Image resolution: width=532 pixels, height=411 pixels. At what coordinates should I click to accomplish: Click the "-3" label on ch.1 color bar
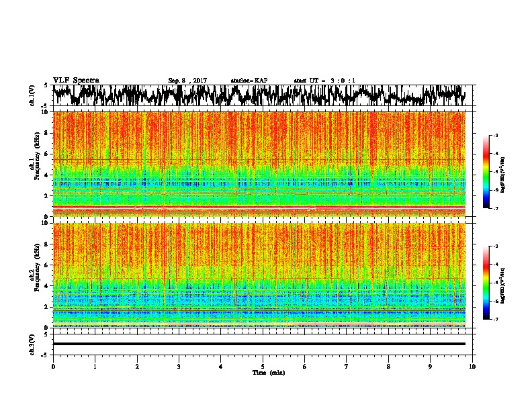496,135
